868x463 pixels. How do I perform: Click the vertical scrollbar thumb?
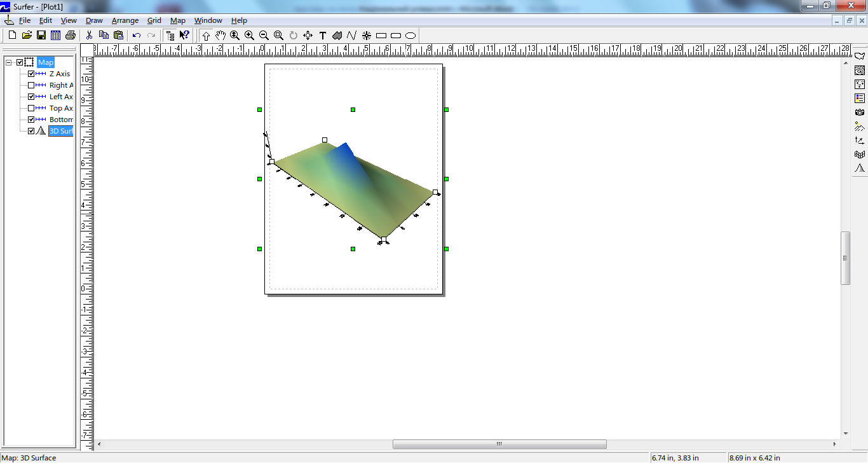point(845,258)
